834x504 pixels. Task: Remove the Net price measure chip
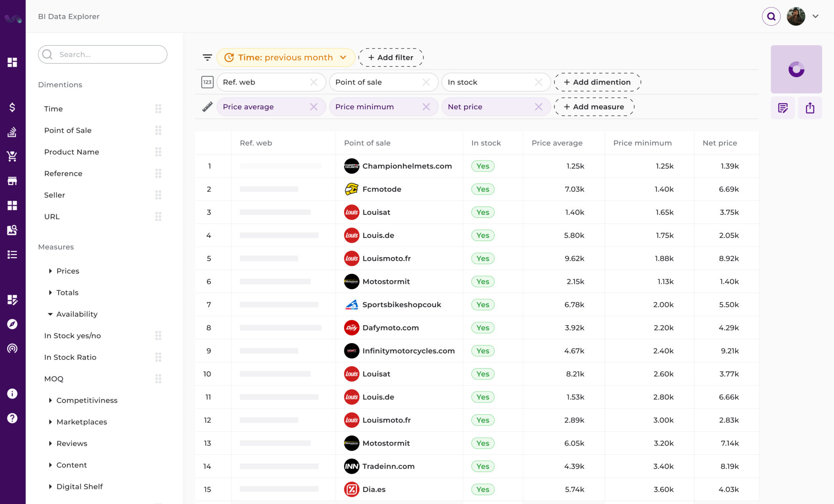[x=538, y=107]
